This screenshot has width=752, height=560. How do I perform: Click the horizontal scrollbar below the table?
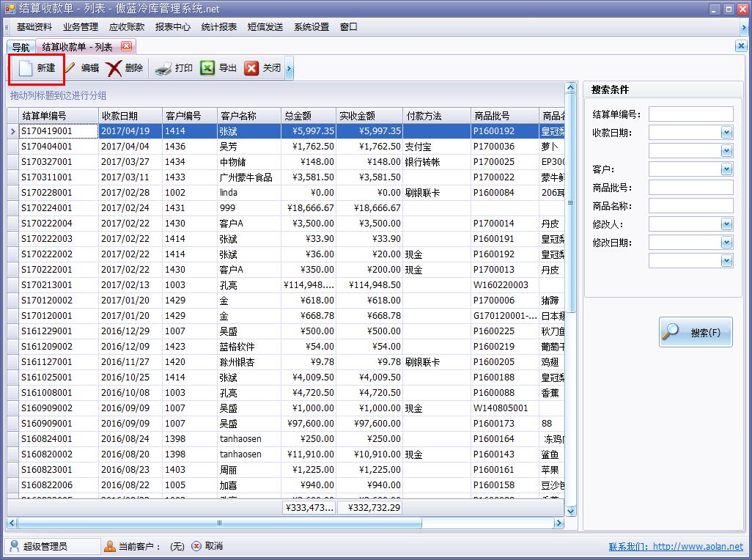pyautogui.click(x=220, y=524)
